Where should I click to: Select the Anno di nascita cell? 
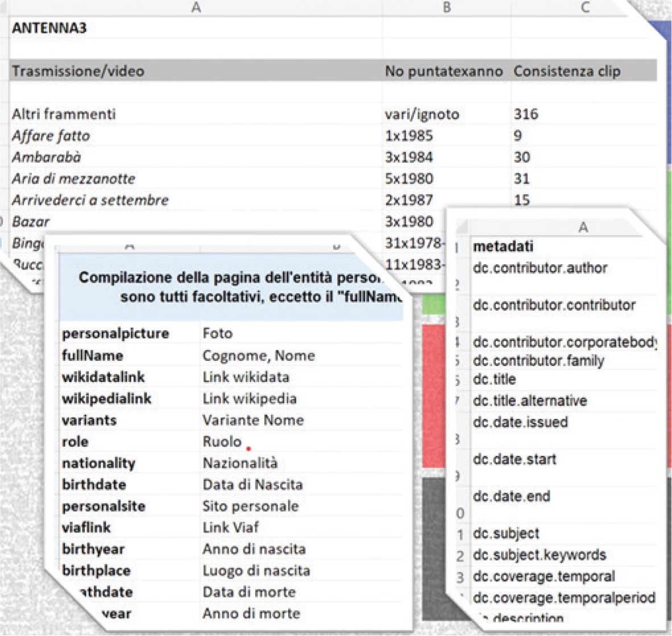click(x=301, y=548)
